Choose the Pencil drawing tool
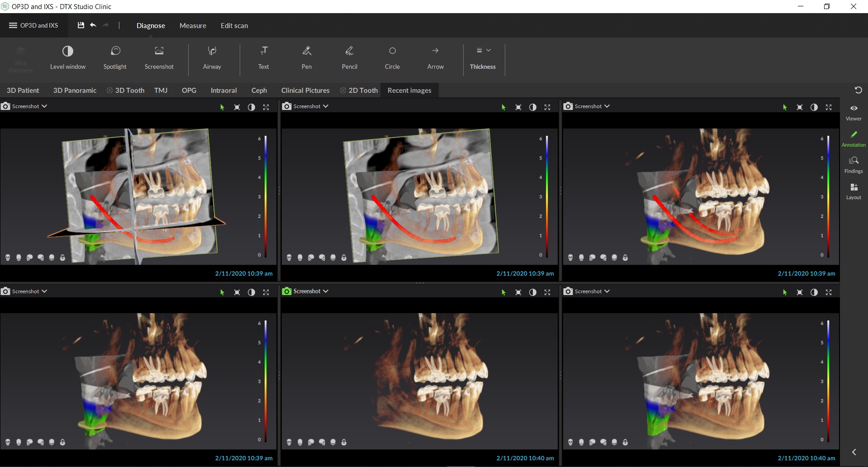 tap(349, 58)
